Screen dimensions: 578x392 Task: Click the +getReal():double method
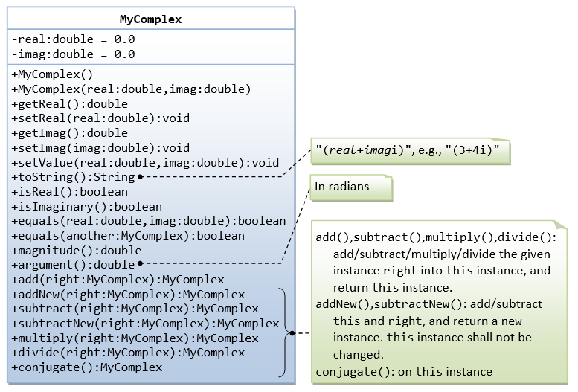pyautogui.click(x=70, y=104)
